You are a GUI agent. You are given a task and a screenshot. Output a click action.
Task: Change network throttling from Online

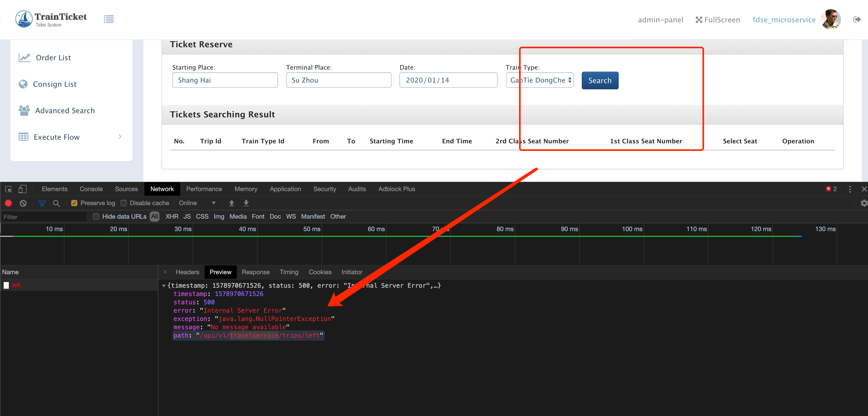click(x=197, y=203)
